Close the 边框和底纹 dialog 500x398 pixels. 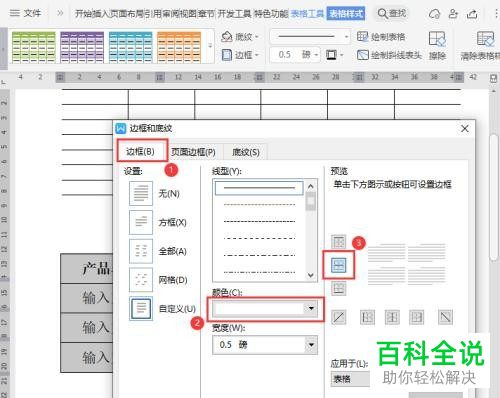pos(465,128)
